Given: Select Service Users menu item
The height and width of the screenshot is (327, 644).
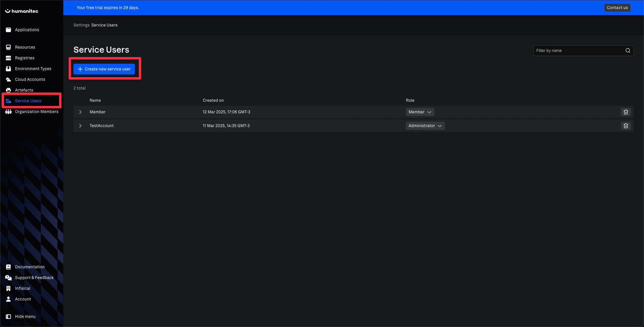Looking at the screenshot, I should (28, 101).
